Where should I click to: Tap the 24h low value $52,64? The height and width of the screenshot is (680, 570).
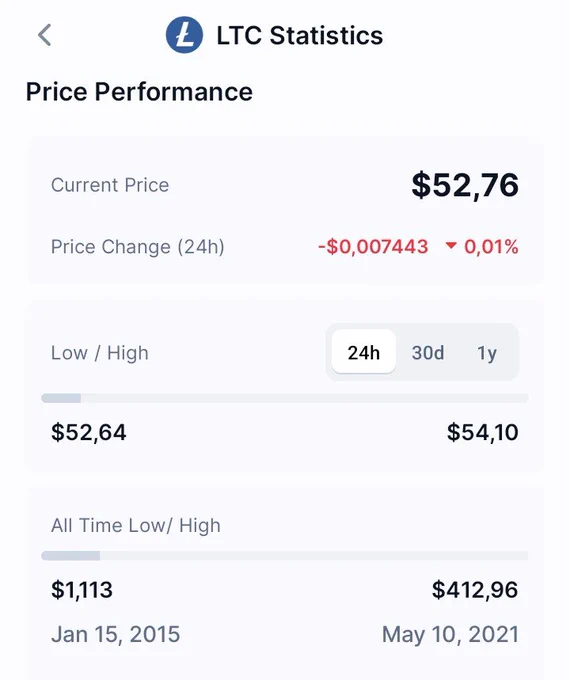(88, 432)
